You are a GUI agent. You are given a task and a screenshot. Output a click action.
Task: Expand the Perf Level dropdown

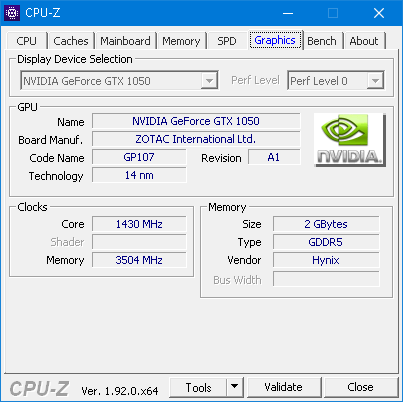336,80
